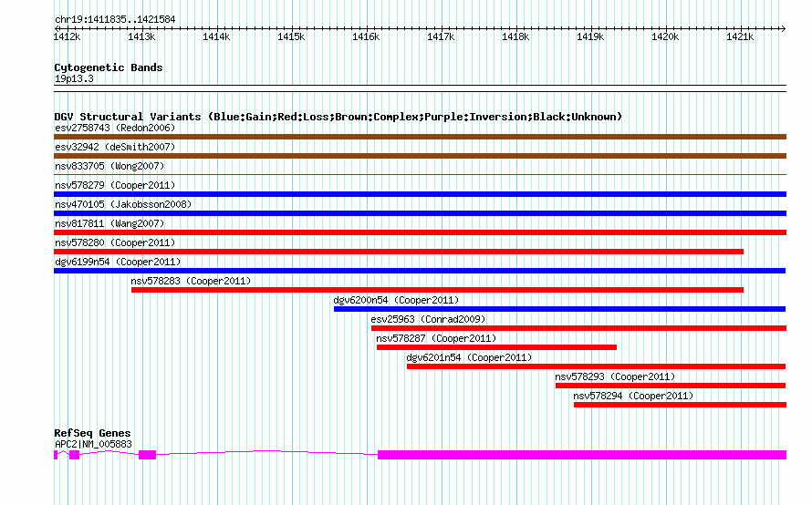Viewport: 812px width, 505px height.
Task: Click the dgv6199n54 (Cooper2011) label
Action: click(x=118, y=262)
